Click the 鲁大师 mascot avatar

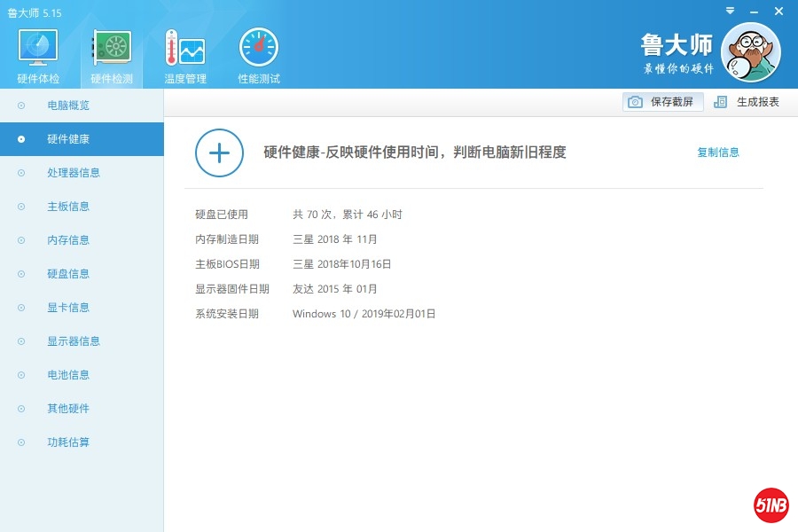[x=750, y=51]
